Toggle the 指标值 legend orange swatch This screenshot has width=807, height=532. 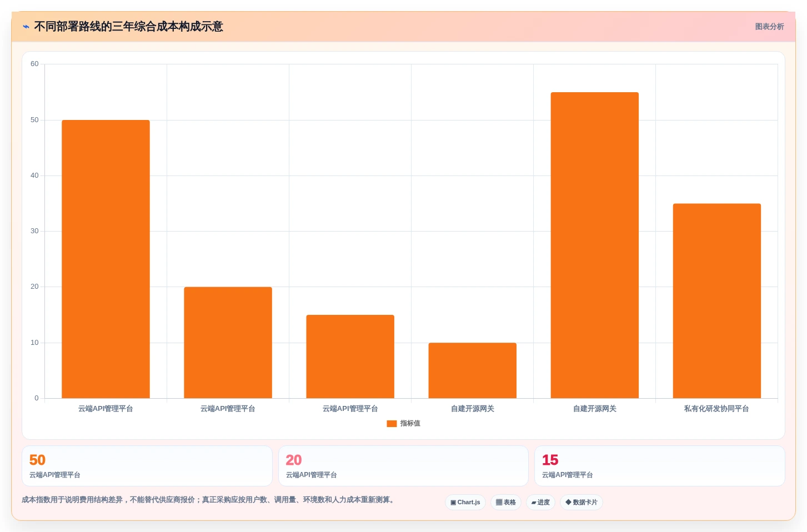coord(392,424)
